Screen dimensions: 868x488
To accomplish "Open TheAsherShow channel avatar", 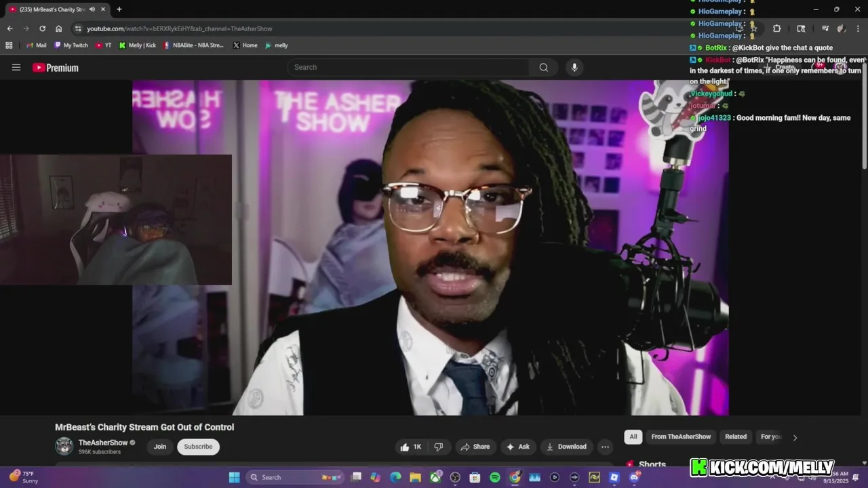I will click(64, 446).
